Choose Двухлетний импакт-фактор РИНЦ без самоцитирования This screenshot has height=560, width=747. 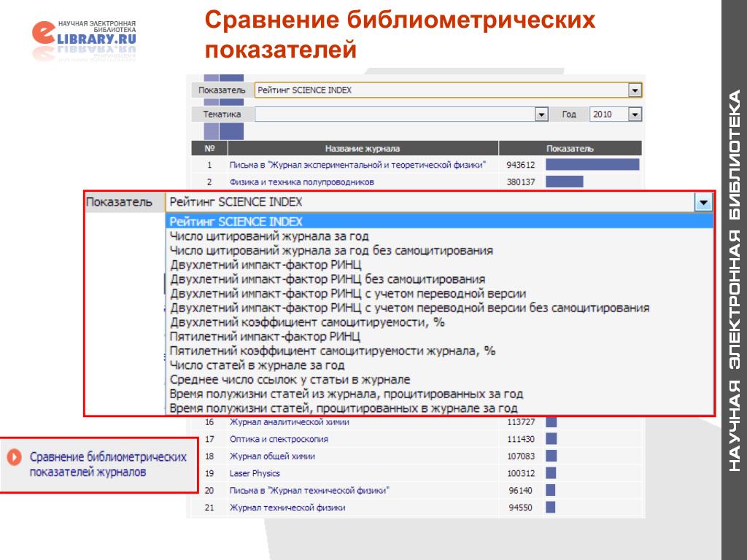click(x=328, y=279)
